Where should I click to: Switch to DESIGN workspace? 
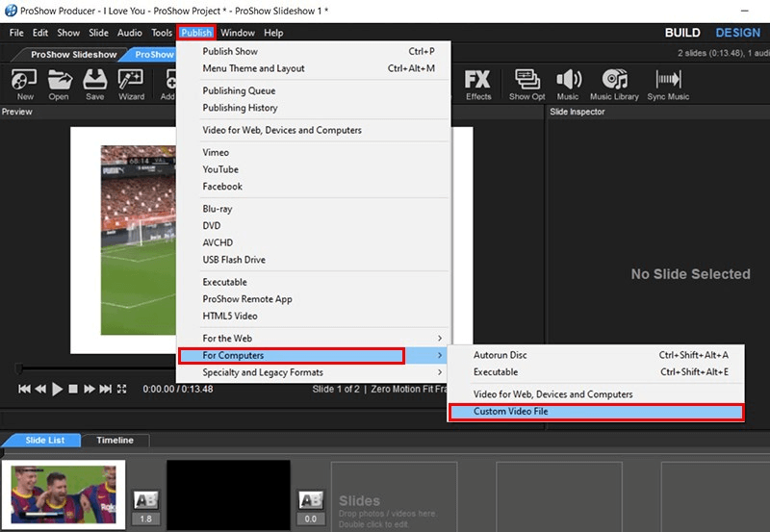[x=737, y=33]
